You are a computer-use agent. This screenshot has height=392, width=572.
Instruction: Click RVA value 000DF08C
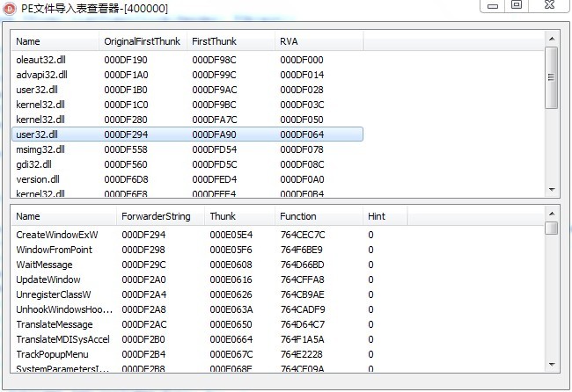(302, 164)
